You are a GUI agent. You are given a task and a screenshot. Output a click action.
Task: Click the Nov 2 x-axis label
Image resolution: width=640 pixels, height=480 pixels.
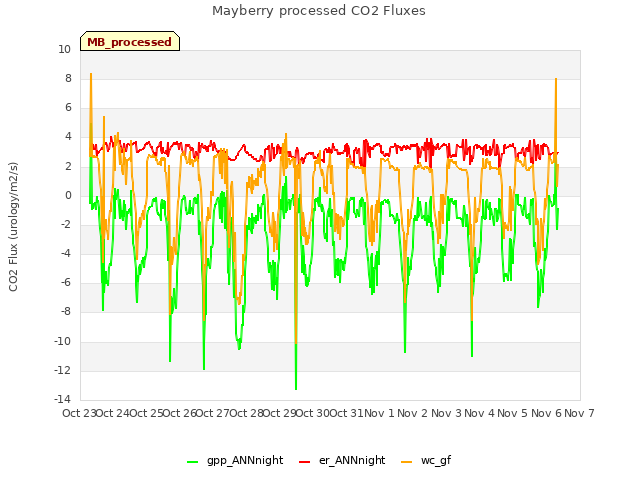point(413,413)
